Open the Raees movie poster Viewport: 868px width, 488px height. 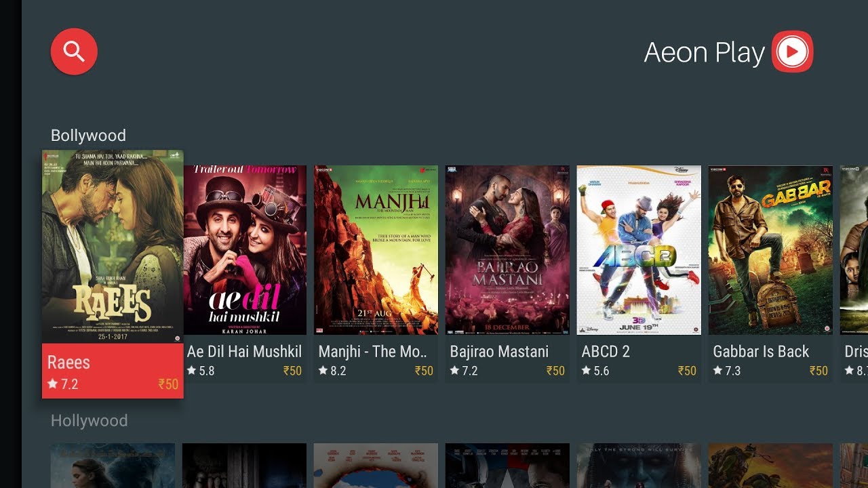click(x=113, y=247)
